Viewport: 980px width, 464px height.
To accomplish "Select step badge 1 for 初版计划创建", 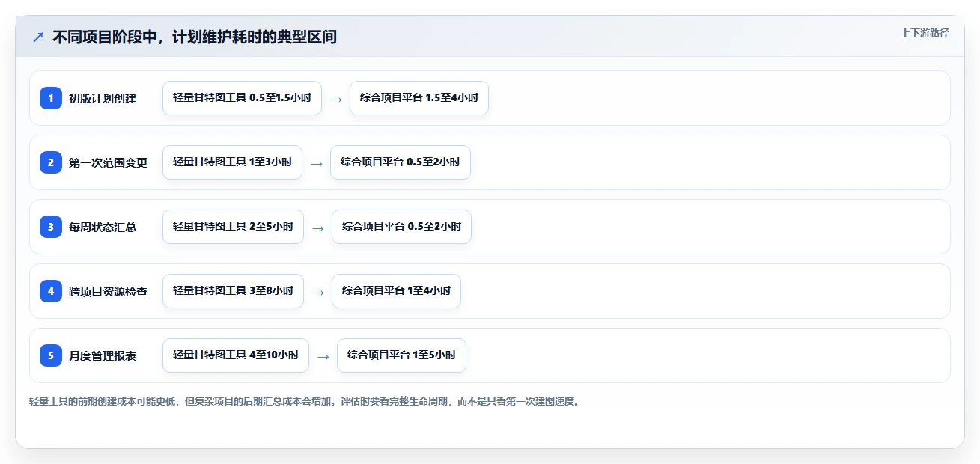I will point(51,97).
